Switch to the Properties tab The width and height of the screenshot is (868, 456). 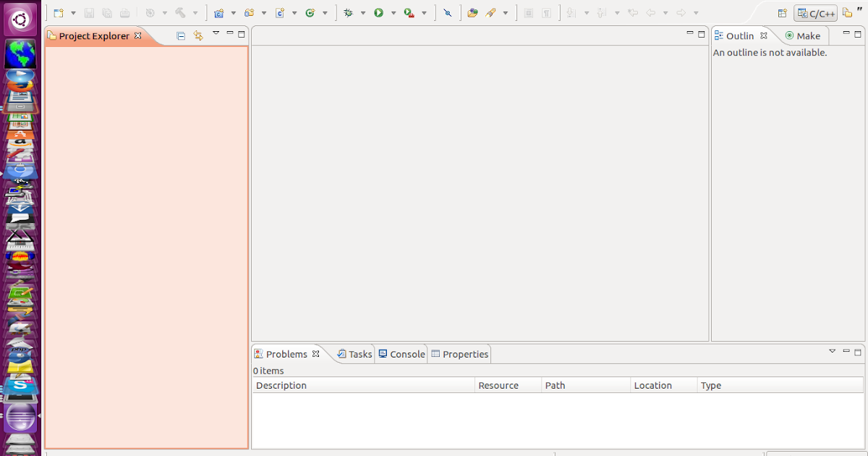(x=460, y=354)
